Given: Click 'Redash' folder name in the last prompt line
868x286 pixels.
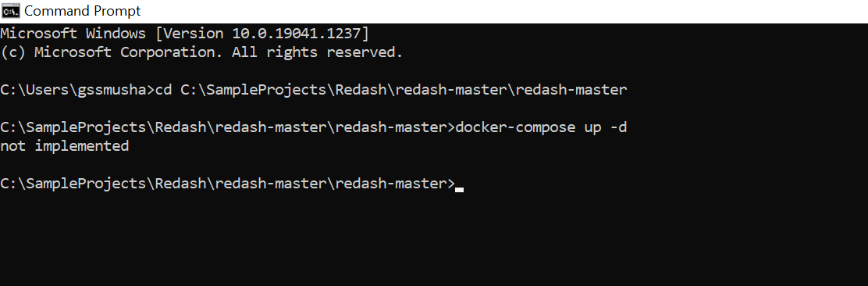Looking at the screenshot, I should point(180,184).
